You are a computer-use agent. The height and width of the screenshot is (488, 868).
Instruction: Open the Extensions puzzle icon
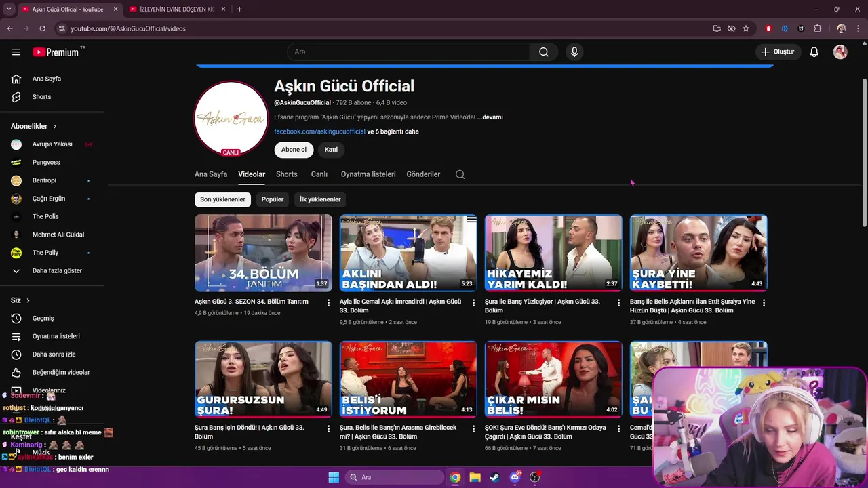[x=817, y=28]
